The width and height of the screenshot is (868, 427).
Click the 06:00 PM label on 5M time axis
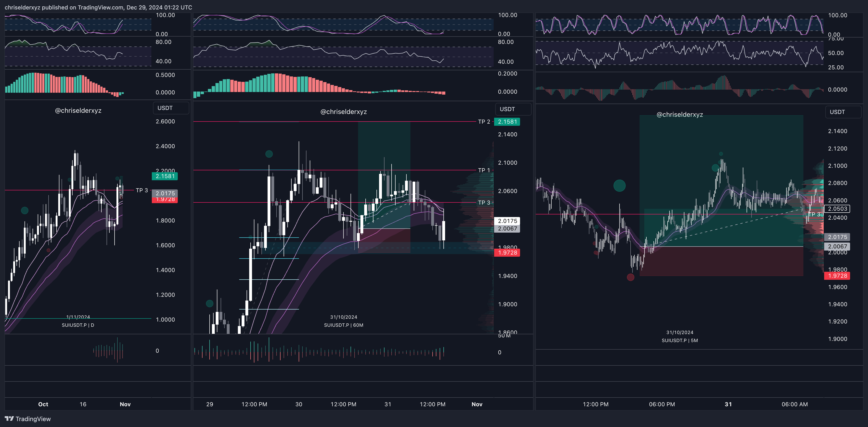662,404
